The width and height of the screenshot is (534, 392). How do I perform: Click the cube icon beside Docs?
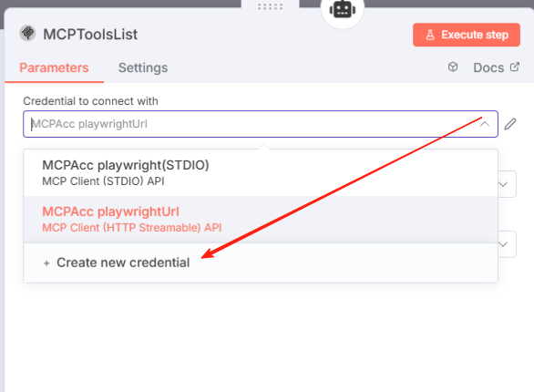(453, 67)
